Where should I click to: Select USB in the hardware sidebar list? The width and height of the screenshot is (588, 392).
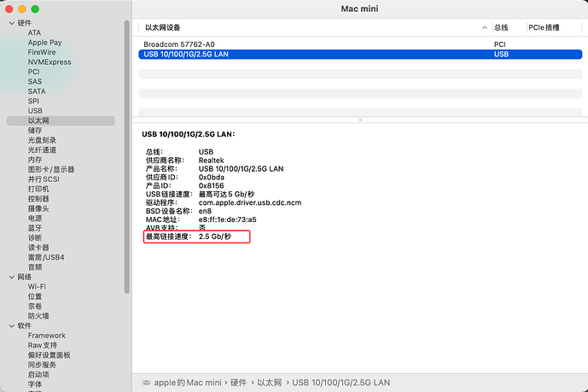click(x=35, y=111)
